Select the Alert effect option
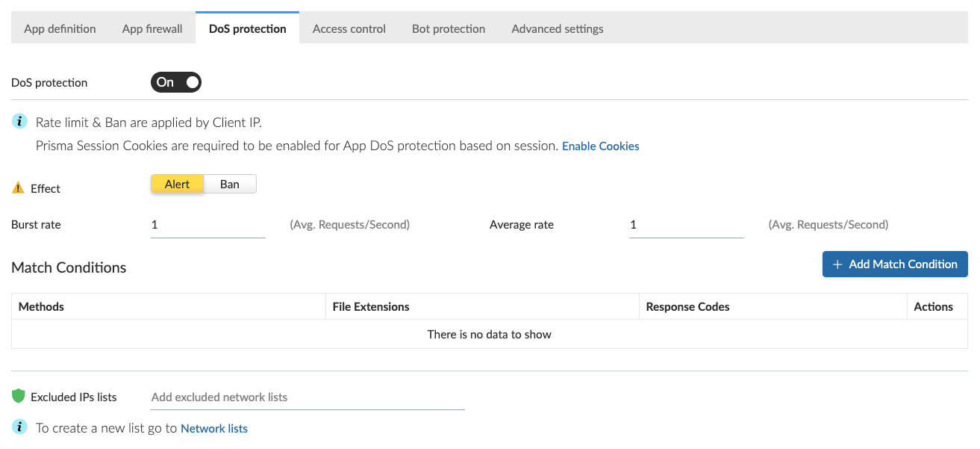This screenshot has width=980, height=449. point(177,185)
